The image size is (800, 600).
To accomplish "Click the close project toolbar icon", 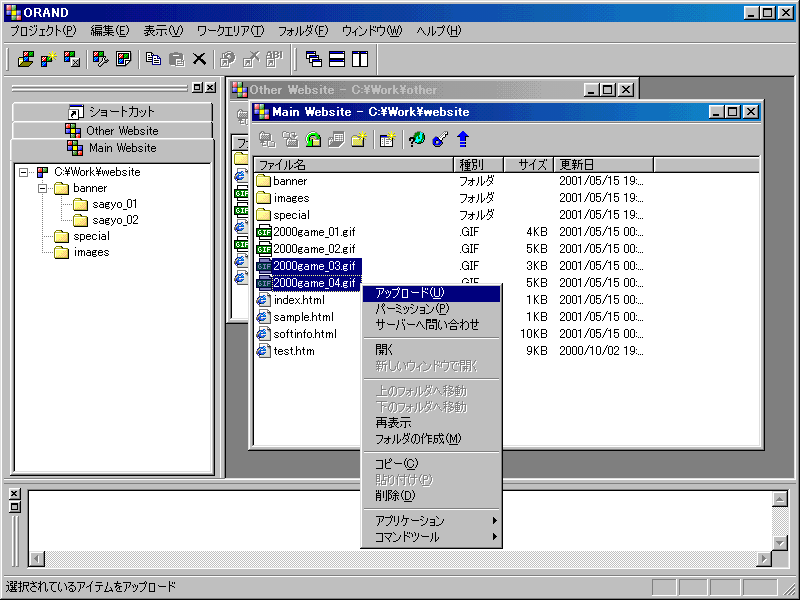I will 72,59.
